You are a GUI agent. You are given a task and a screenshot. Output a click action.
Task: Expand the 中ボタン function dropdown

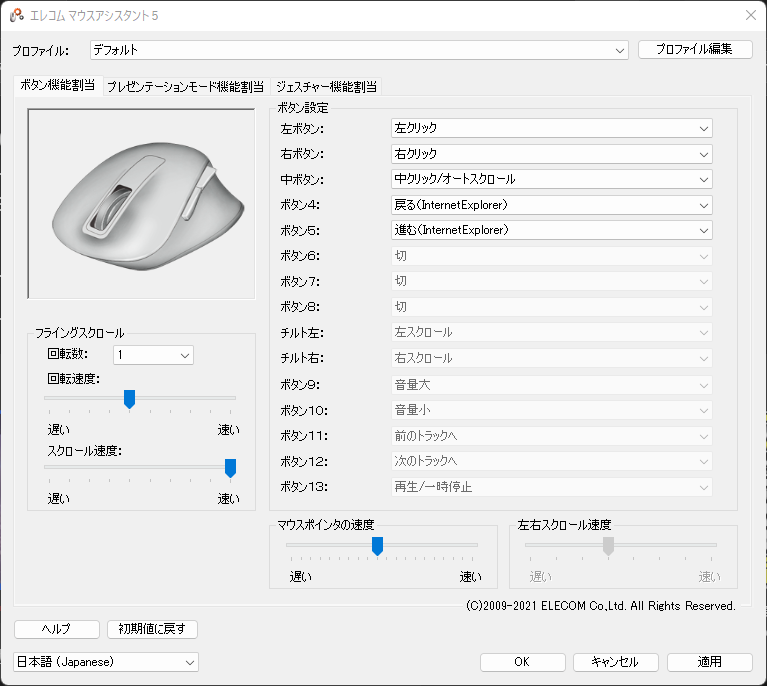tap(552, 180)
